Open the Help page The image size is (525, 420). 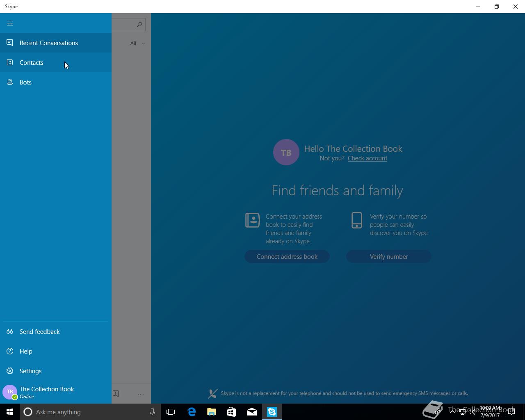56,351
